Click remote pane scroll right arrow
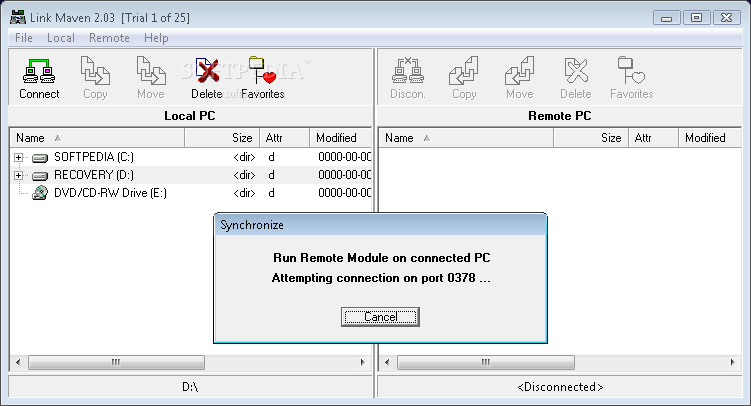This screenshot has width=751, height=406. click(732, 362)
